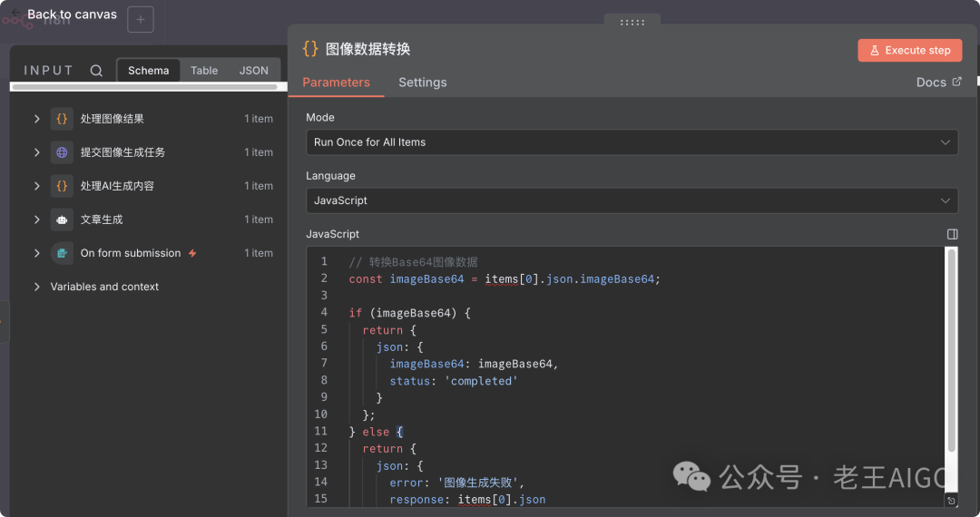Viewport: 980px width, 517px height.
Task: Switch to Schema view tab
Action: (x=148, y=71)
